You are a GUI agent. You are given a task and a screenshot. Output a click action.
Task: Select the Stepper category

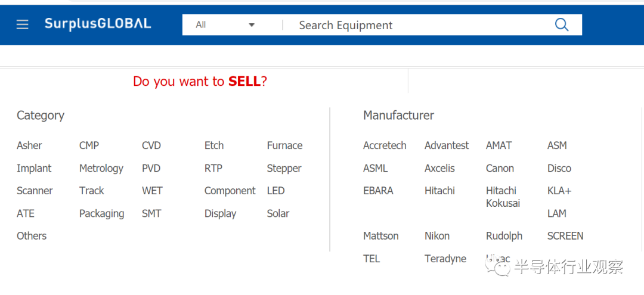[x=284, y=169]
